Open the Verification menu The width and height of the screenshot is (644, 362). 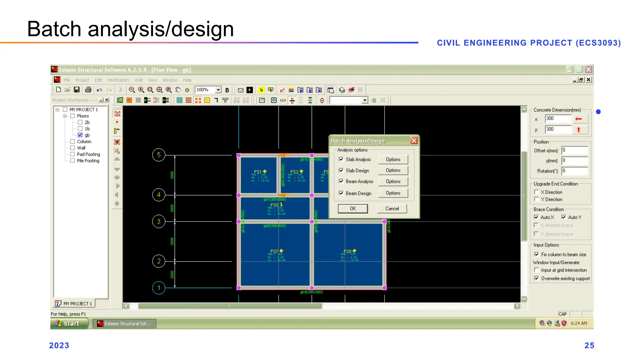click(118, 80)
